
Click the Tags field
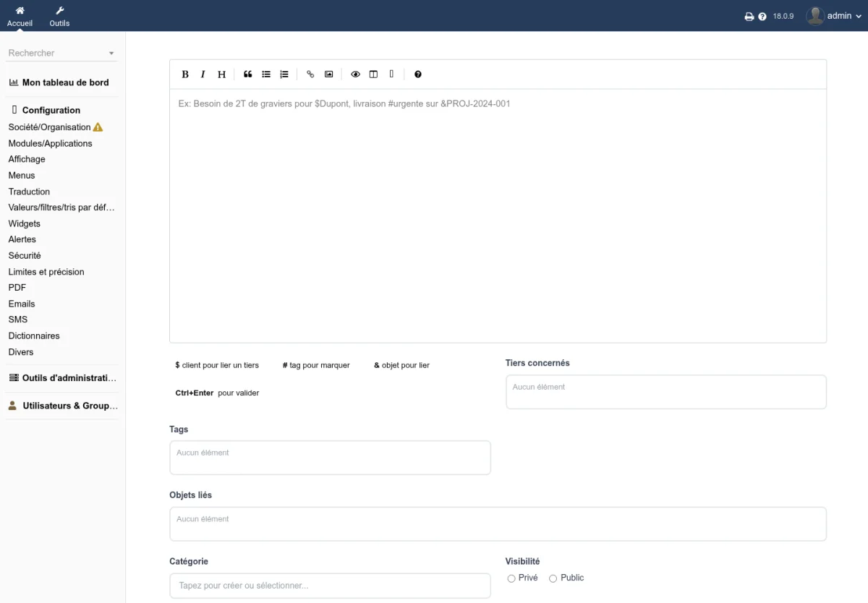[x=330, y=458]
